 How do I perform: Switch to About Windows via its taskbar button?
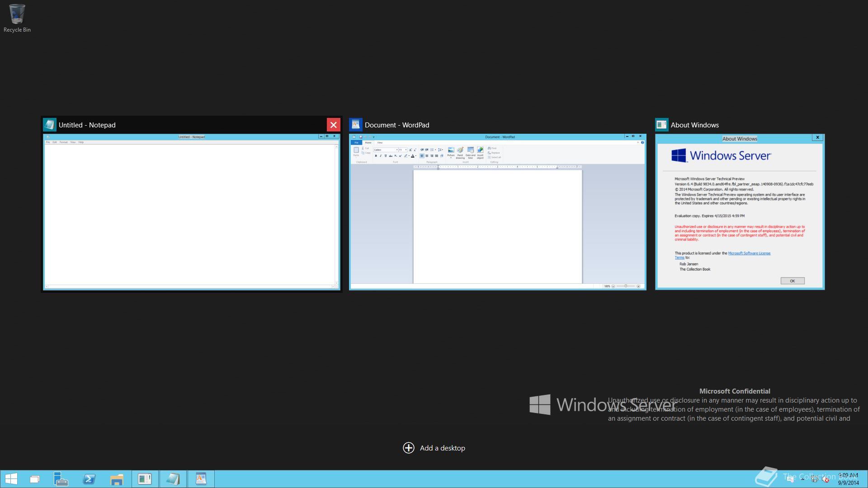tap(145, 479)
